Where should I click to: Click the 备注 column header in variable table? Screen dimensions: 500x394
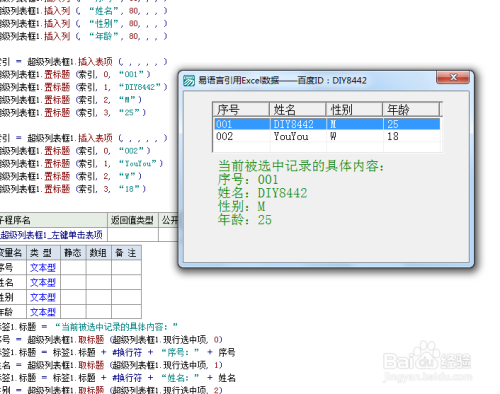[x=126, y=253]
